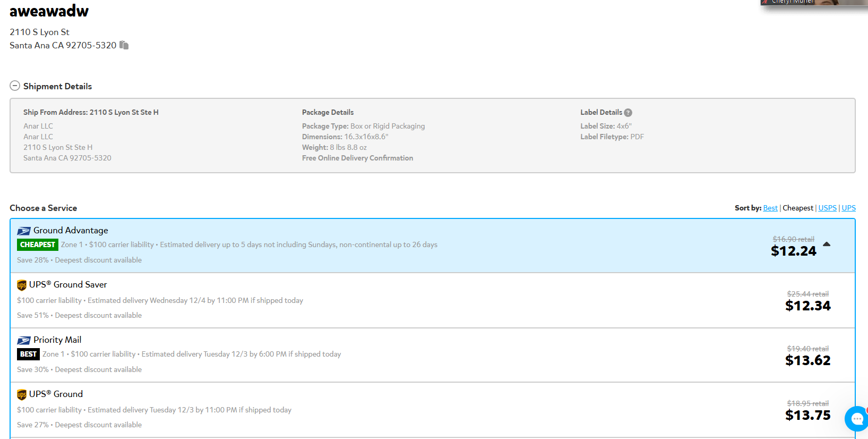868x439 pixels.
Task: Select the Ground Advantage service
Action: tap(433, 246)
